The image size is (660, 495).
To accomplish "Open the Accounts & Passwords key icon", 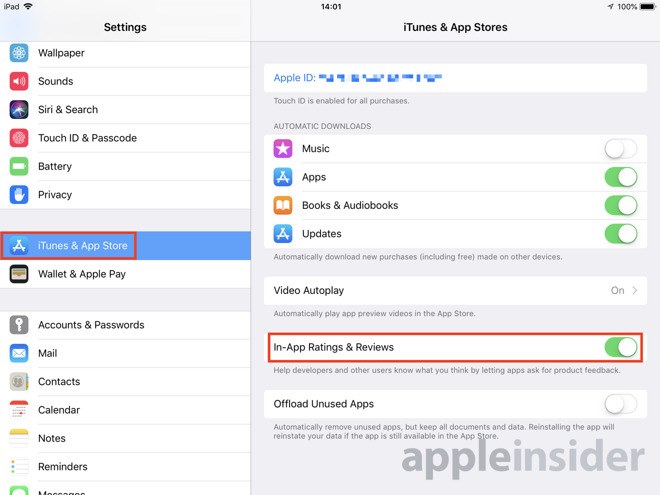I will point(19,325).
